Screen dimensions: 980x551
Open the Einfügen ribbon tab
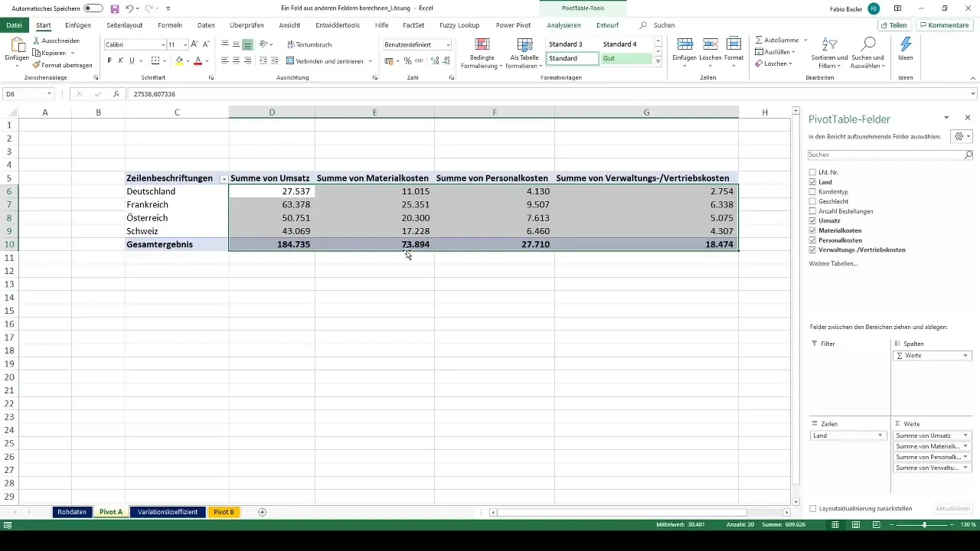coord(78,25)
